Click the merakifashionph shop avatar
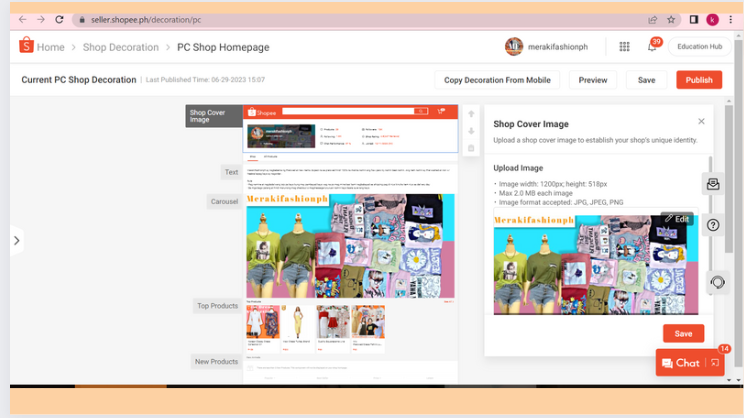 514,46
